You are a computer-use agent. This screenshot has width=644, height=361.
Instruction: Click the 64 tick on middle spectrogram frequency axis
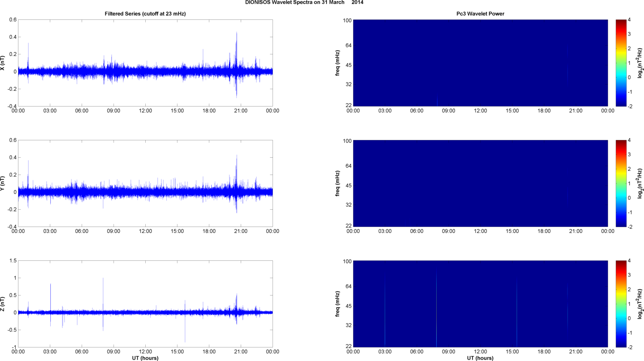pyautogui.click(x=348, y=166)
